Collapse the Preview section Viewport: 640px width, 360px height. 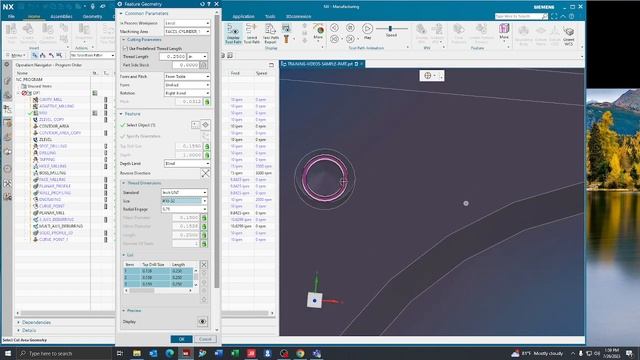coord(124,311)
